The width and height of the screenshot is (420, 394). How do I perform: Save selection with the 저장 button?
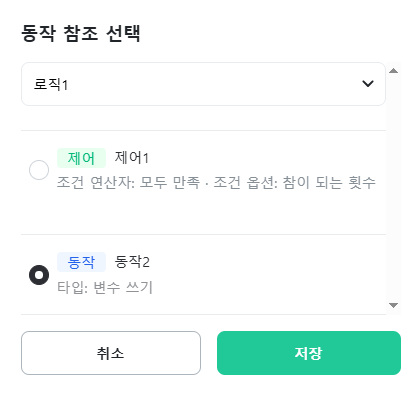click(x=309, y=353)
